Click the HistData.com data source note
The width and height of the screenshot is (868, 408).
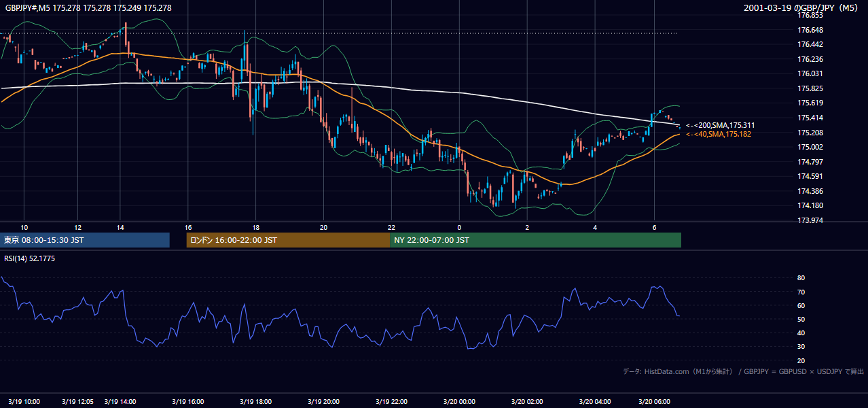click(743, 371)
